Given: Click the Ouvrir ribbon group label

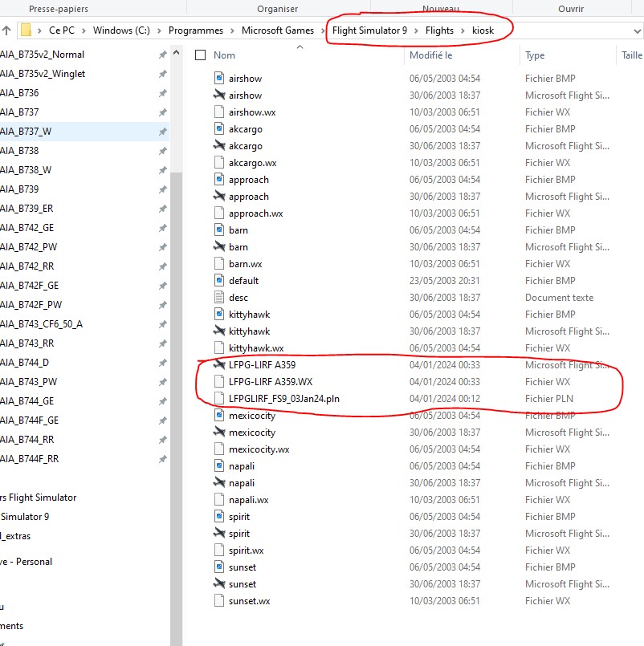Looking at the screenshot, I should [x=571, y=9].
